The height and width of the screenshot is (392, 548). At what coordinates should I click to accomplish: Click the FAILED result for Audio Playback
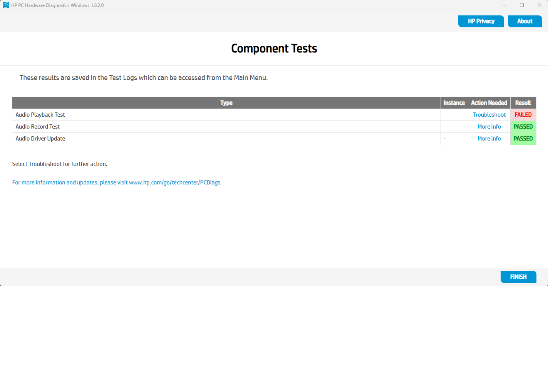pos(523,115)
